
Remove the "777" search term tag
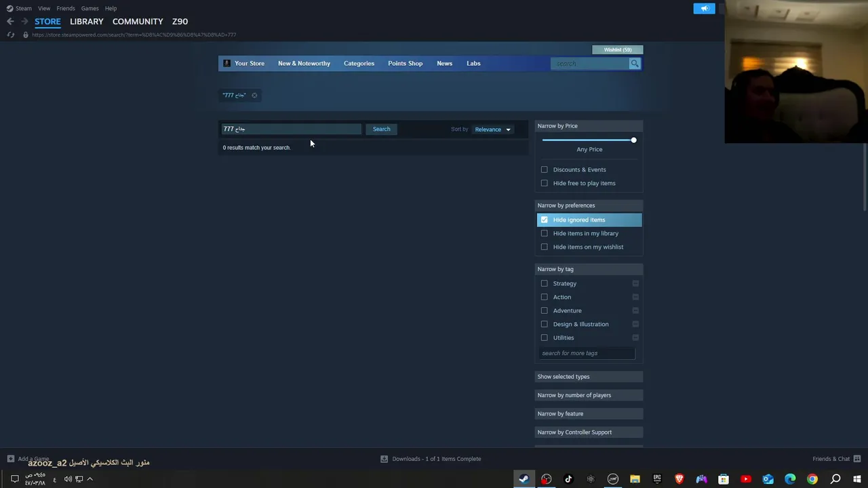pos(254,96)
